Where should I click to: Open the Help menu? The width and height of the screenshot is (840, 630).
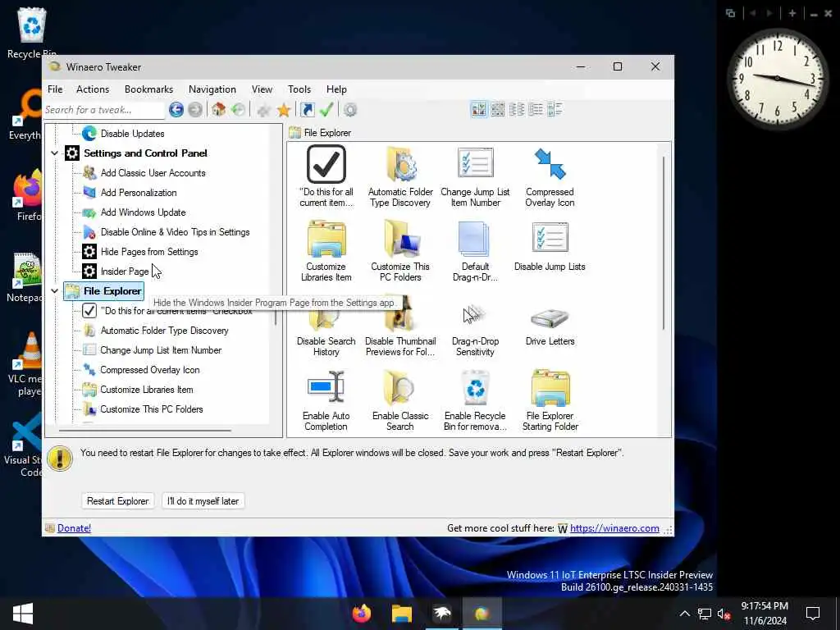pyautogui.click(x=336, y=89)
